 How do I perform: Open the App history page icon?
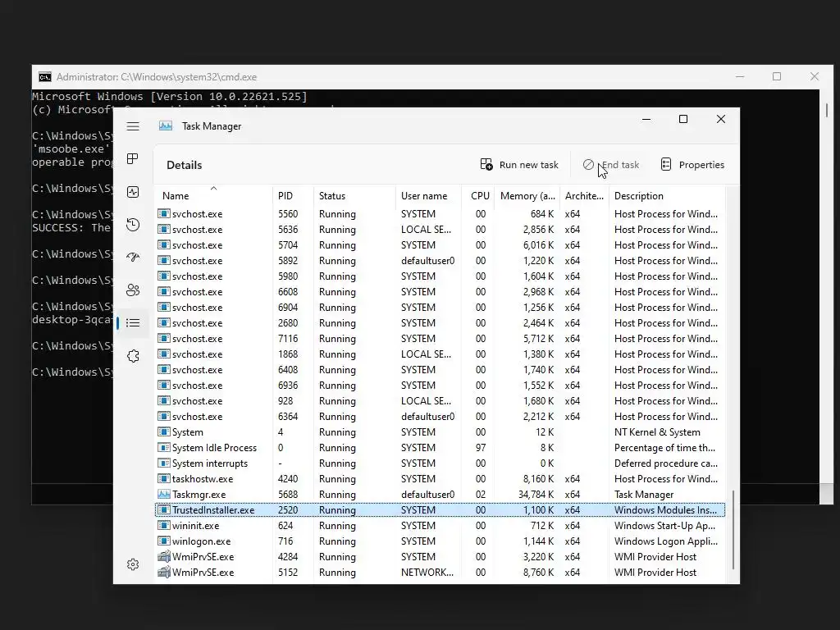[133, 225]
